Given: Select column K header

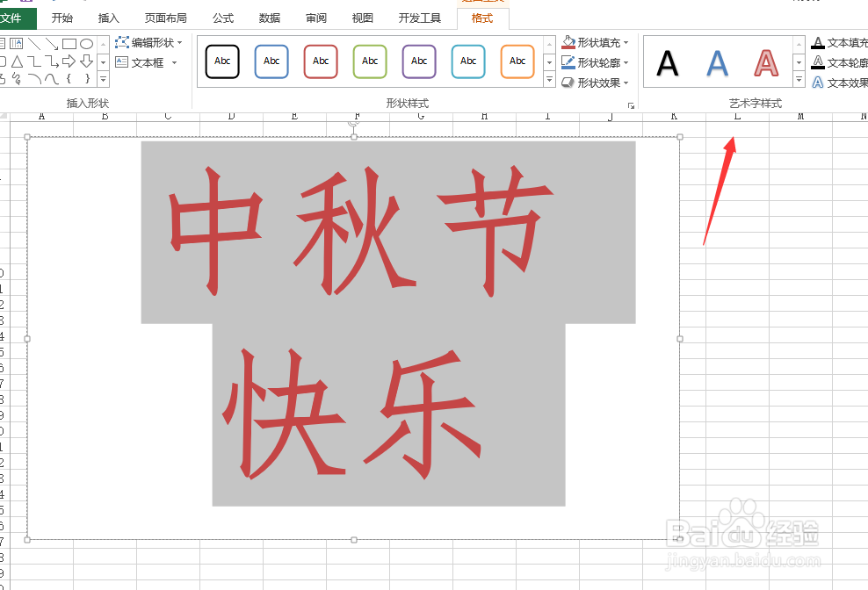Looking at the screenshot, I should (674, 116).
